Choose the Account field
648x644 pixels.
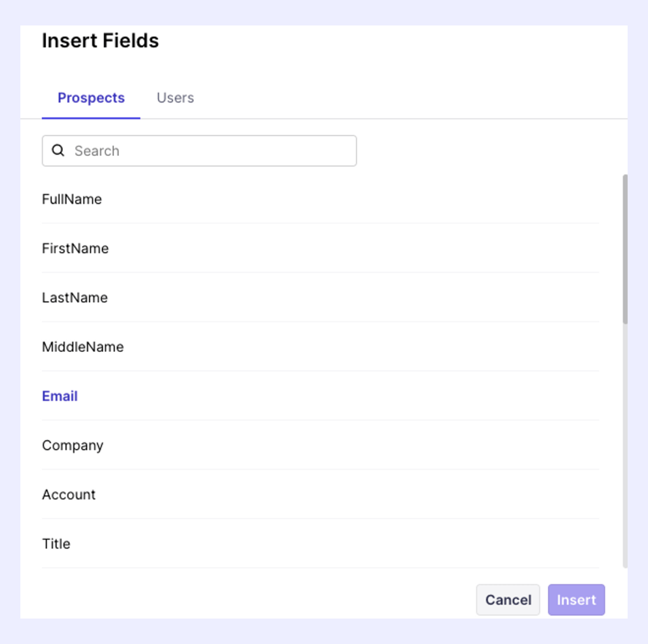(69, 494)
